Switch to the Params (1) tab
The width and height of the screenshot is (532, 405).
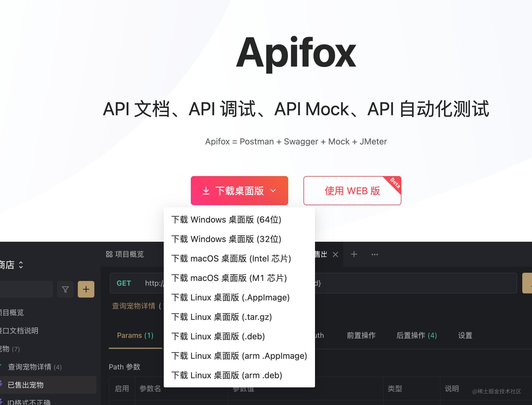135,335
